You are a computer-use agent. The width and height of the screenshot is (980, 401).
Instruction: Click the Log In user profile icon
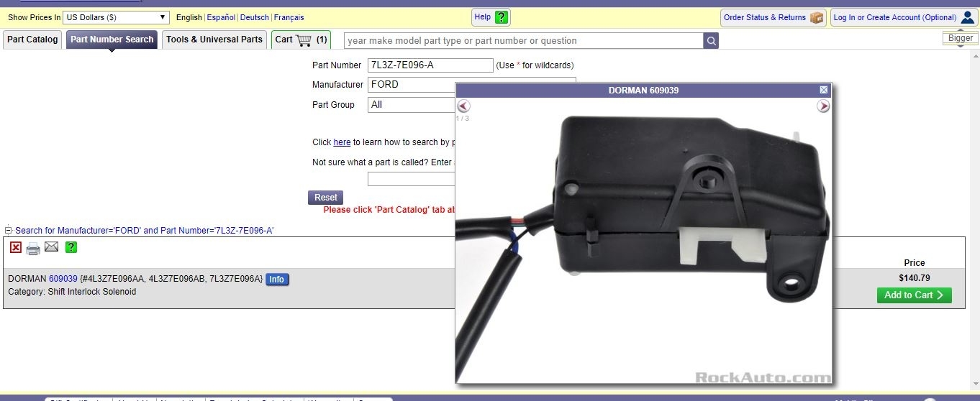pos(968,17)
